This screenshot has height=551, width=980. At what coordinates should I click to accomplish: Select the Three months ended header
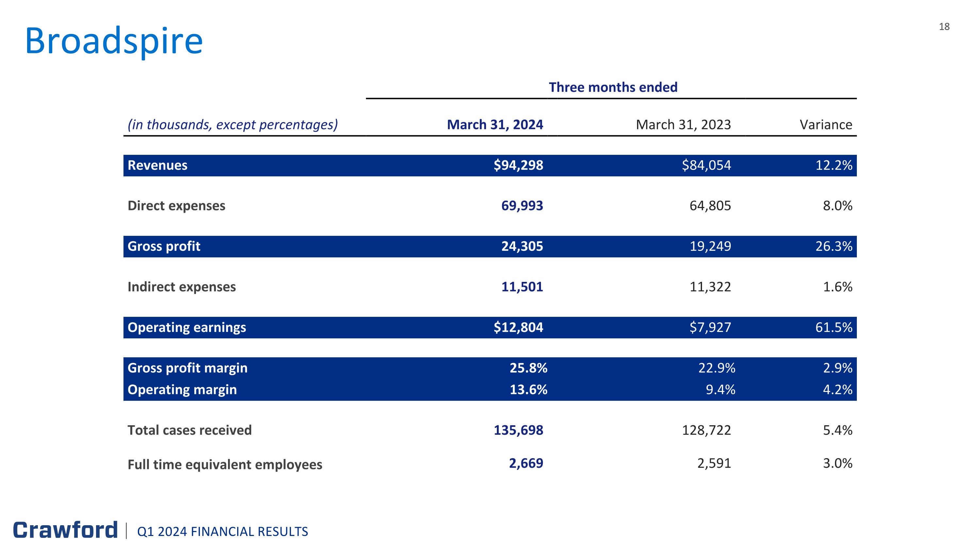click(612, 87)
